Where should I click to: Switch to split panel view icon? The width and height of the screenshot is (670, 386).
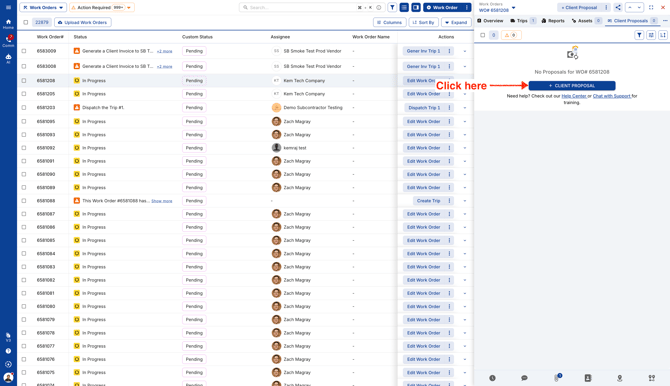(x=416, y=7)
